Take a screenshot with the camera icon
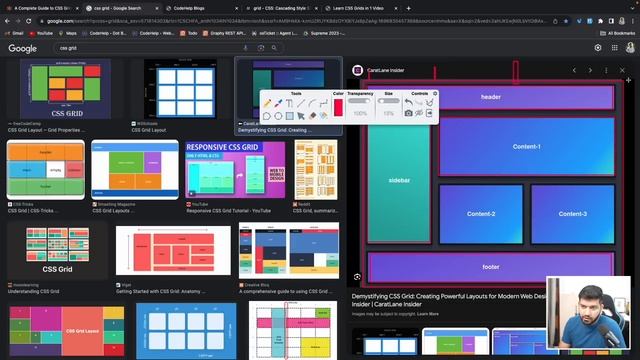The image size is (640, 360). pyautogui.click(x=408, y=113)
